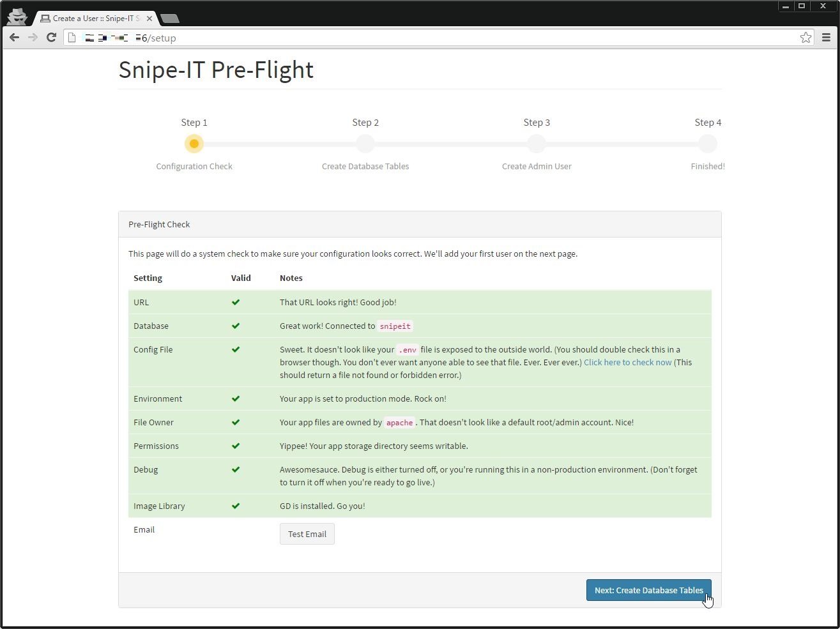The width and height of the screenshot is (840, 629).
Task: Click the green checkmark in the URL row
Action: (236, 302)
